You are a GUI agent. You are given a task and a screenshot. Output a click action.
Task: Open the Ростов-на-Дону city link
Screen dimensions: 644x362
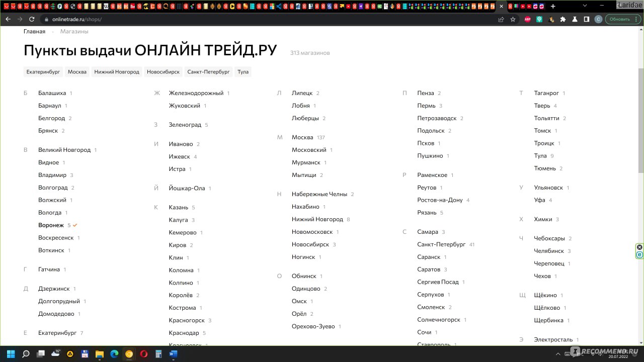click(440, 200)
